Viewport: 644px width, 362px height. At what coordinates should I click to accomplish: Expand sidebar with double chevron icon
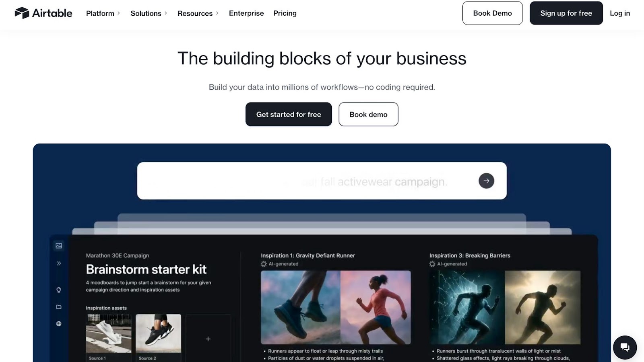59,263
